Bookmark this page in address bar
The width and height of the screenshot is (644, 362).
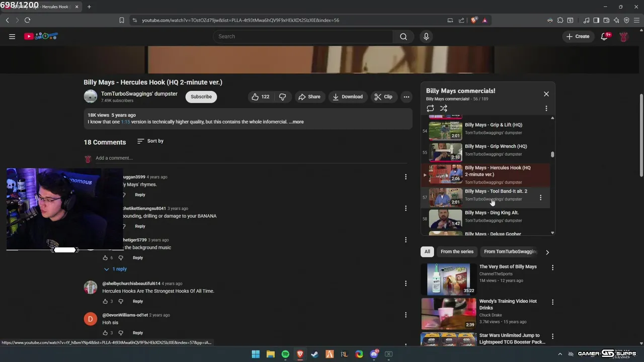(122, 20)
